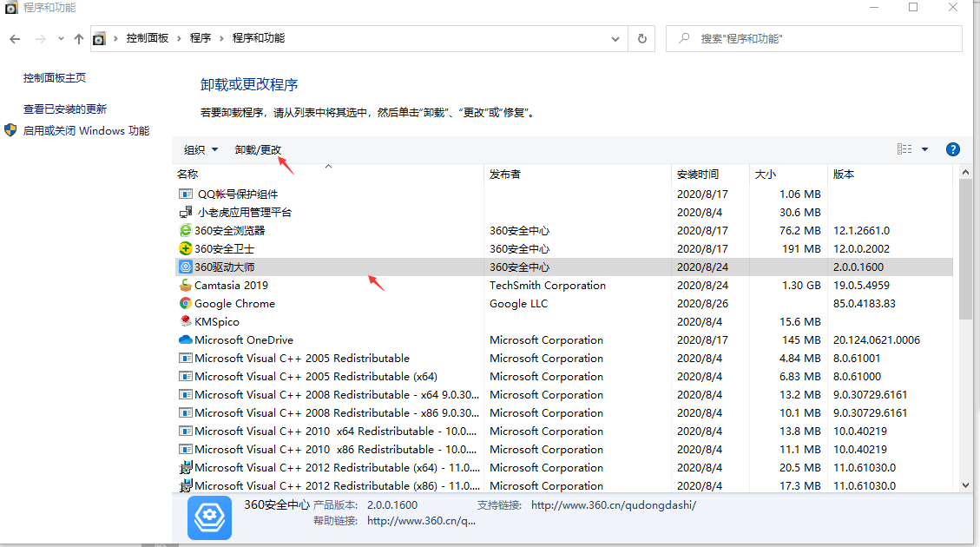Click the 360安全浏览器 program icon
This screenshot has width=980, height=547.
(185, 230)
